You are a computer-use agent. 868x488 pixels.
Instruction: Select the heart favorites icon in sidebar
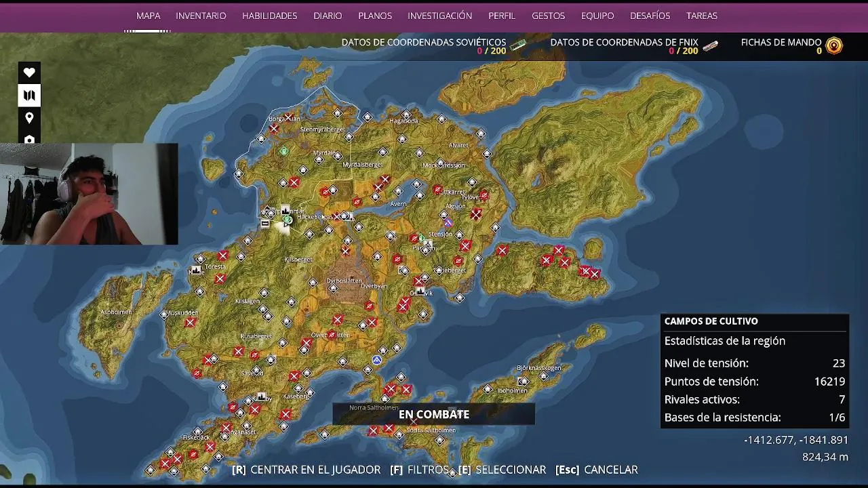coord(29,73)
